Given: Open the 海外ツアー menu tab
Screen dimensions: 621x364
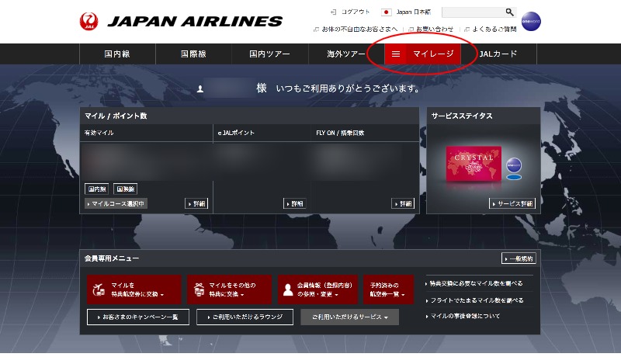Looking at the screenshot, I should [x=346, y=54].
